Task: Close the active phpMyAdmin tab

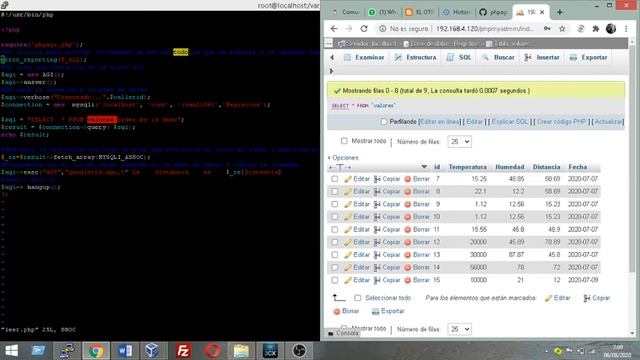Action: coord(542,12)
